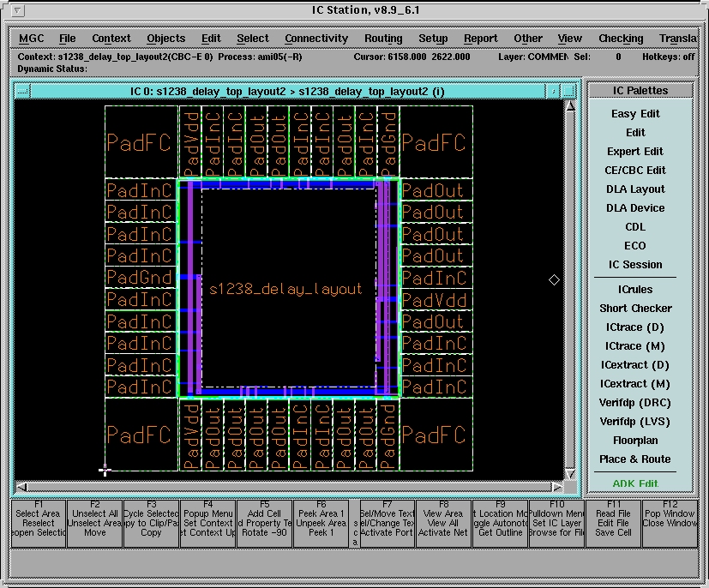Screen dimensions: 709x588
Task: Click the vertical scrollbar down arrow
Action: [570, 474]
